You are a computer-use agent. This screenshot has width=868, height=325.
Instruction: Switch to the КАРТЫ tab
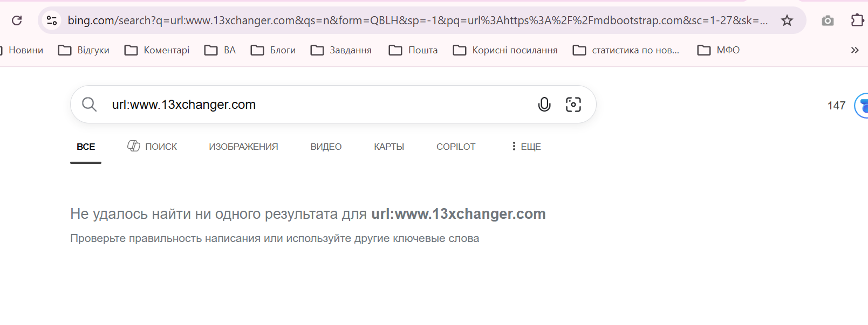click(x=389, y=147)
